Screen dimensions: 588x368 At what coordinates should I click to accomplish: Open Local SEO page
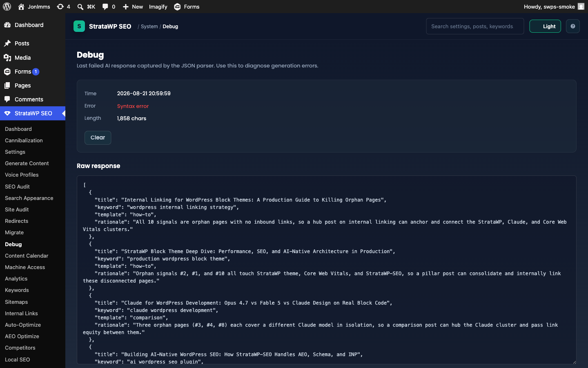click(17, 359)
